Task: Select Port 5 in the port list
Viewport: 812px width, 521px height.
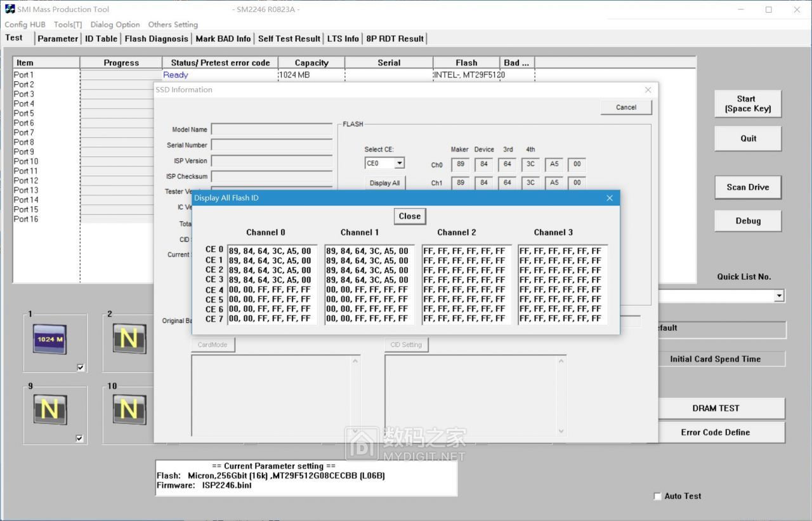Action: pos(24,114)
